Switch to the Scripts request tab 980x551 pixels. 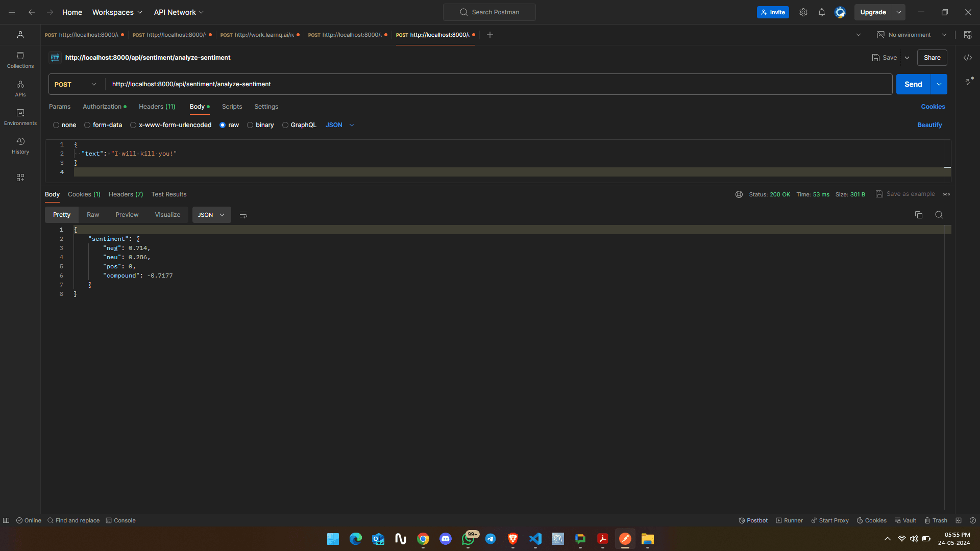[x=232, y=107]
